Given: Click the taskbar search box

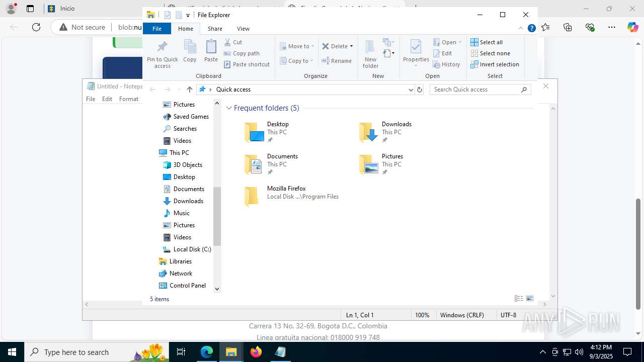Looking at the screenshot, I should pyautogui.click(x=97, y=352).
